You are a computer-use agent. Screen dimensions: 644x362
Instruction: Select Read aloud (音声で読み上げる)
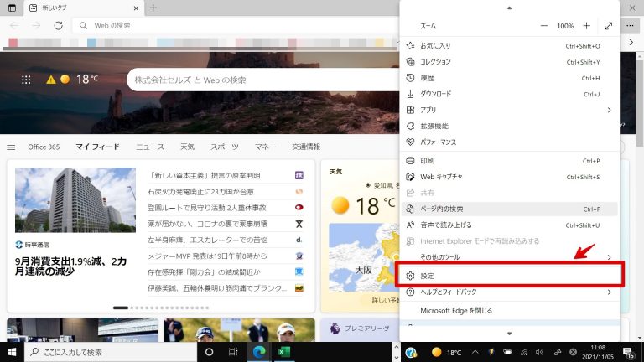point(509,225)
